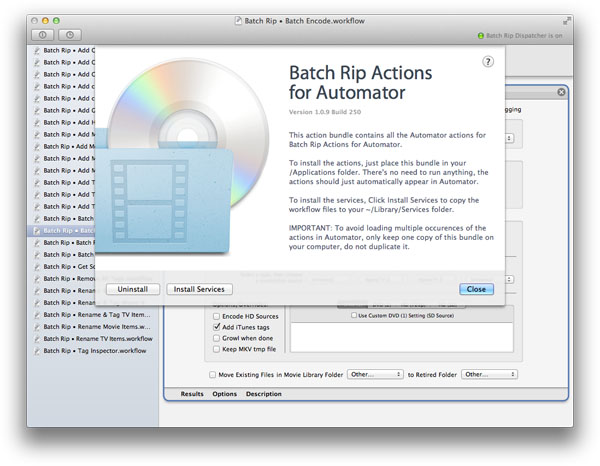Viewport: 600px width, 466px height.
Task: Click the workflow icon beside Rename TV Items.workflow
Action: click(x=37, y=339)
